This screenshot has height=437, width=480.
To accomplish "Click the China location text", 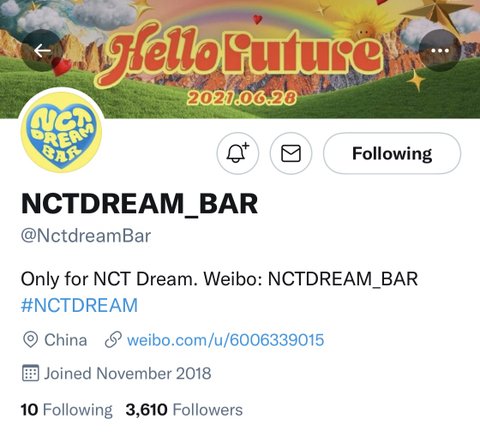I will [66, 340].
